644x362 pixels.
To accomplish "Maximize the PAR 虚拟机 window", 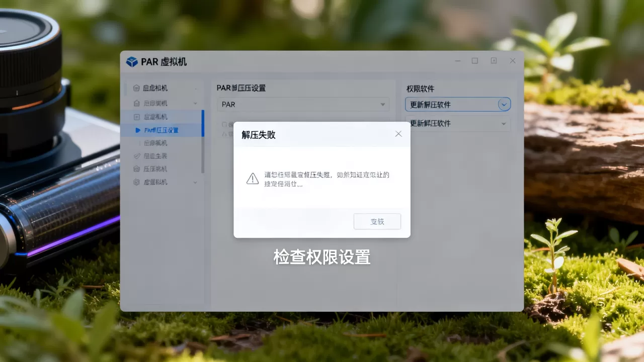I will click(474, 61).
